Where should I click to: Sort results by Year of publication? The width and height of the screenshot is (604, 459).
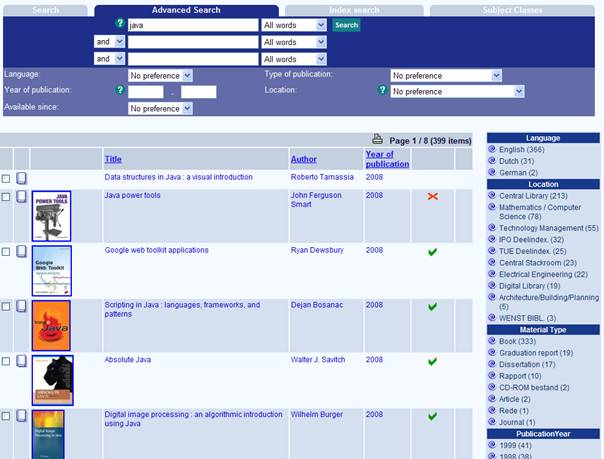(x=387, y=159)
